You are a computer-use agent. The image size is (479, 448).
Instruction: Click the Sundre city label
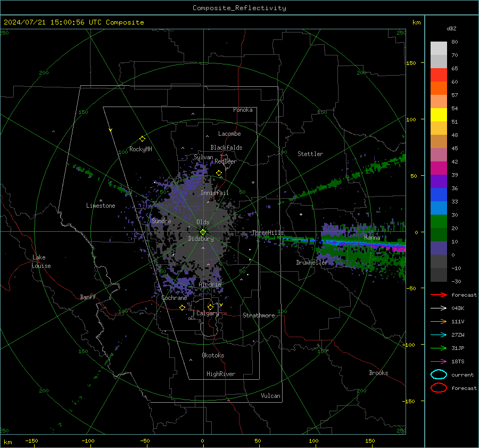pos(161,221)
